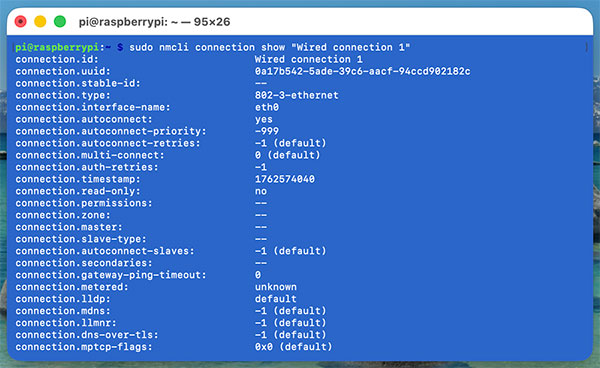Select the timestamp value 1762574040
The height and width of the screenshot is (368, 600).
[x=285, y=179]
